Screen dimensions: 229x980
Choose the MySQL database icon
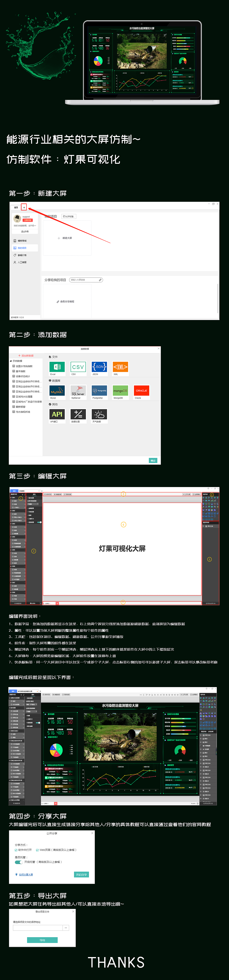(57, 391)
